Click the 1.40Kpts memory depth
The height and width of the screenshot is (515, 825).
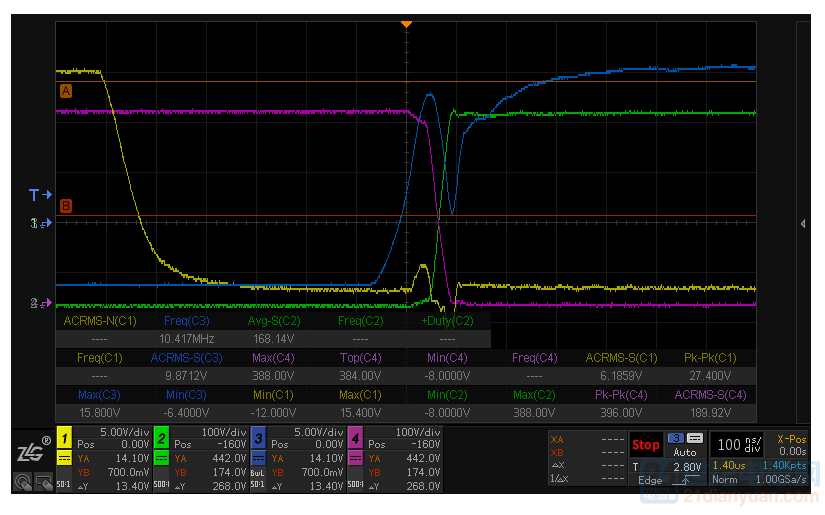[x=784, y=466]
